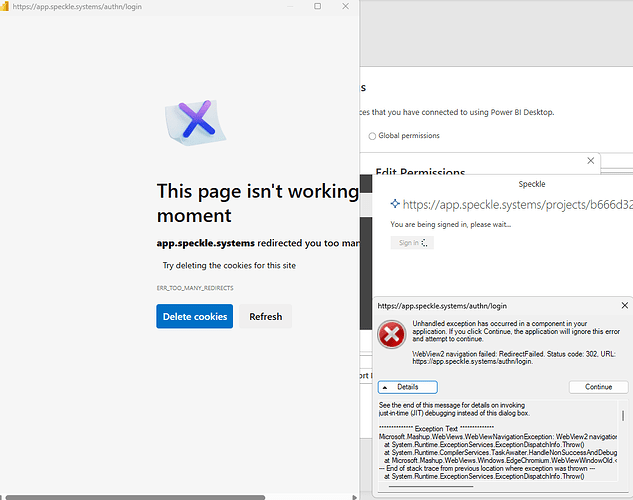Viewport: 633px width, 500px height.
Task: Select the Global permissions radio button
Action: [372, 136]
